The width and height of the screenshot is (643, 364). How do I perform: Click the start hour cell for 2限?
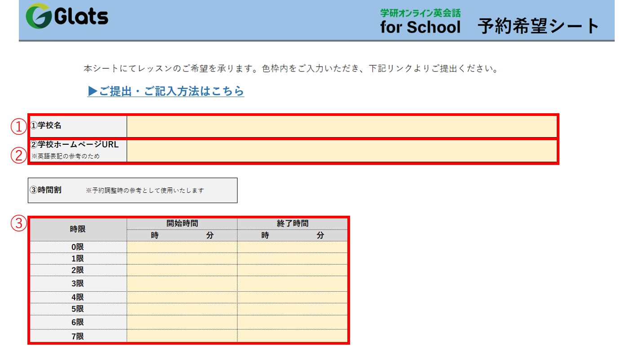pyautogui.click(x=155, y=270)
